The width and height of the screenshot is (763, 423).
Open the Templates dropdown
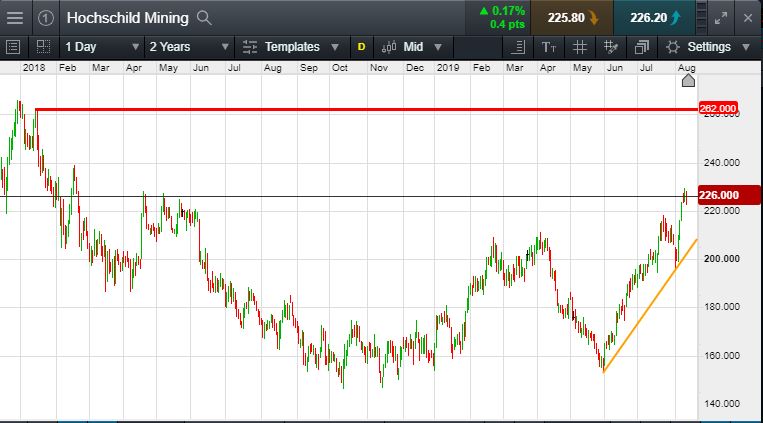pos(301,47)
